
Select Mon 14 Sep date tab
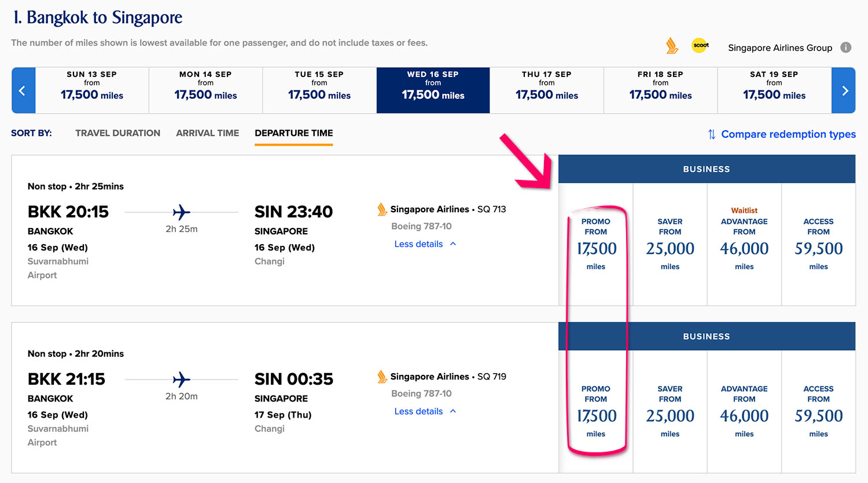pyautogui.click(x=205, y=90)
